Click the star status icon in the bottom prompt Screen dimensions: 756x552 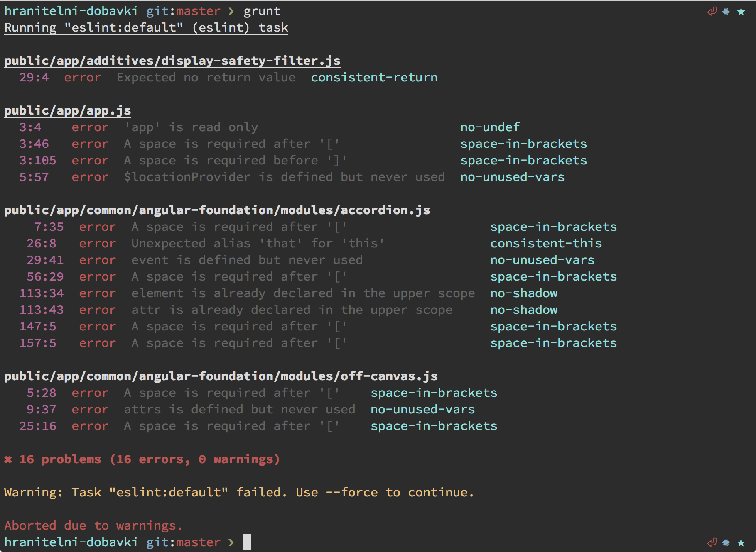tap(741, 542)
